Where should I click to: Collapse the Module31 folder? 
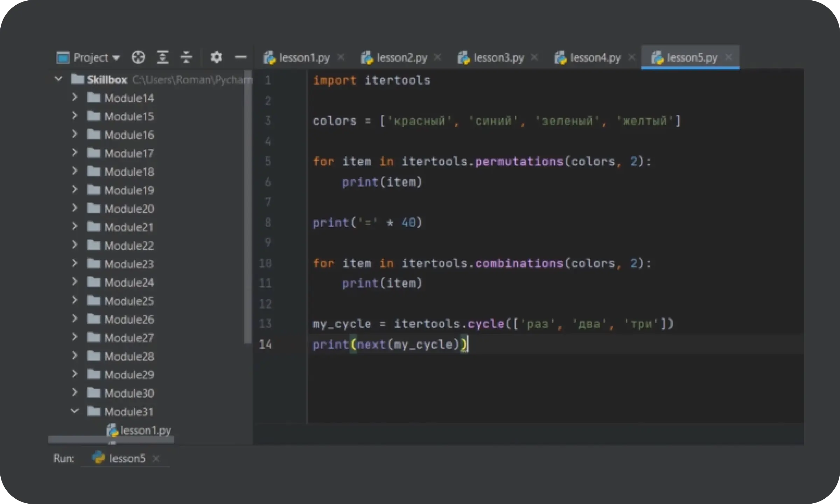click(75, 411)
